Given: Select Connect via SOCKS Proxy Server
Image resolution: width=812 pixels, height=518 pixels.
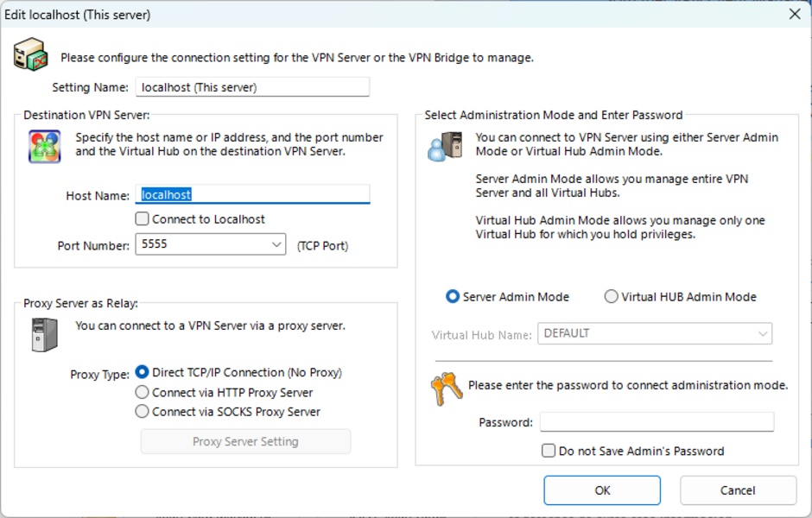Looking at the screenshot, I should click(143, 412).
